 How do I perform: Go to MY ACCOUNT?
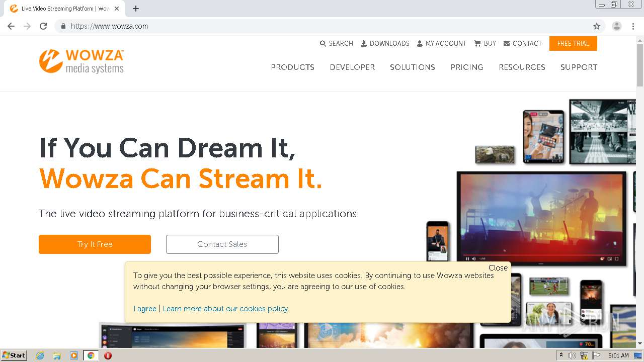tap(442, 43)
